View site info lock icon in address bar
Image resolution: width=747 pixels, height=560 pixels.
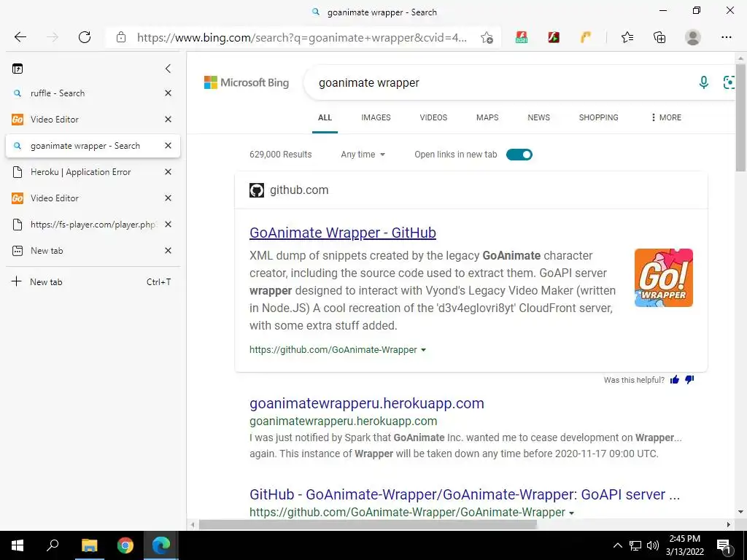tap(121, 37)
